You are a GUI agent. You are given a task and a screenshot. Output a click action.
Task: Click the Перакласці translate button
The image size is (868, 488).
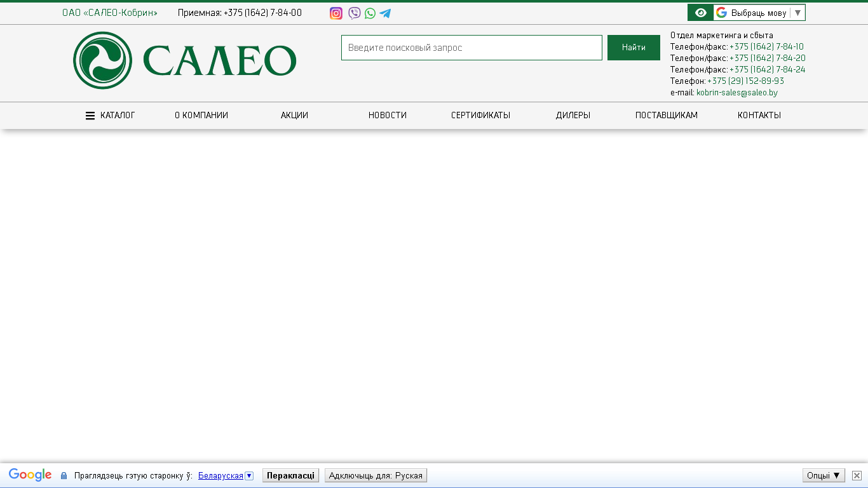(290, 475)
